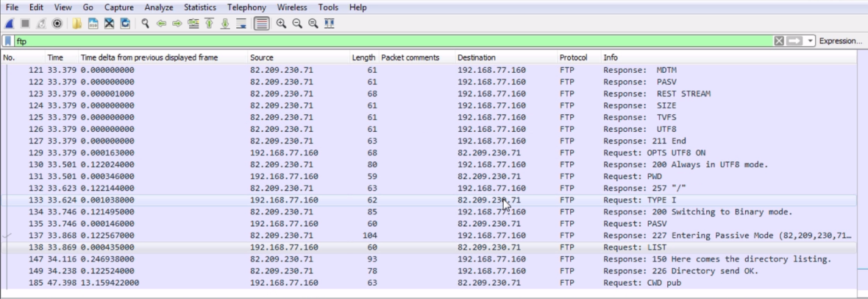
Task: Clear the ftp display filter
Action: [779, 41]
